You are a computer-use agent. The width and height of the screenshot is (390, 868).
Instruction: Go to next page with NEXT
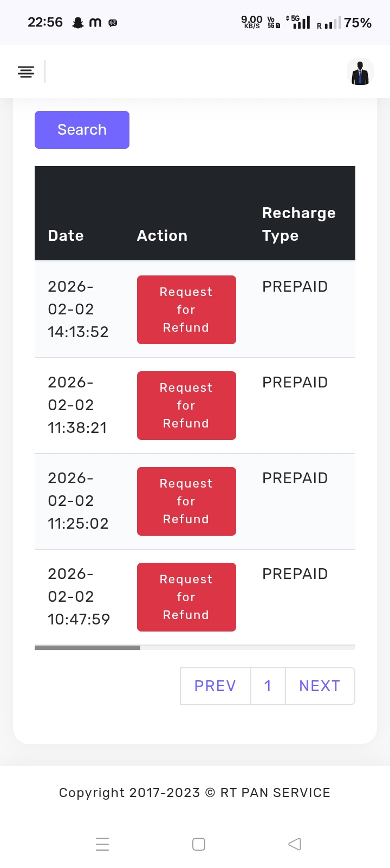(320, 686)
